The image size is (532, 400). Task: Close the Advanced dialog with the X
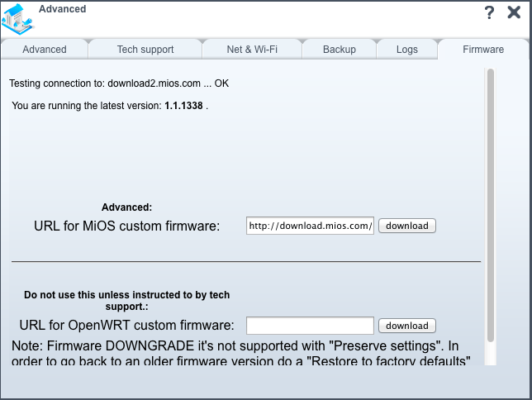click(x=514, y=12)
